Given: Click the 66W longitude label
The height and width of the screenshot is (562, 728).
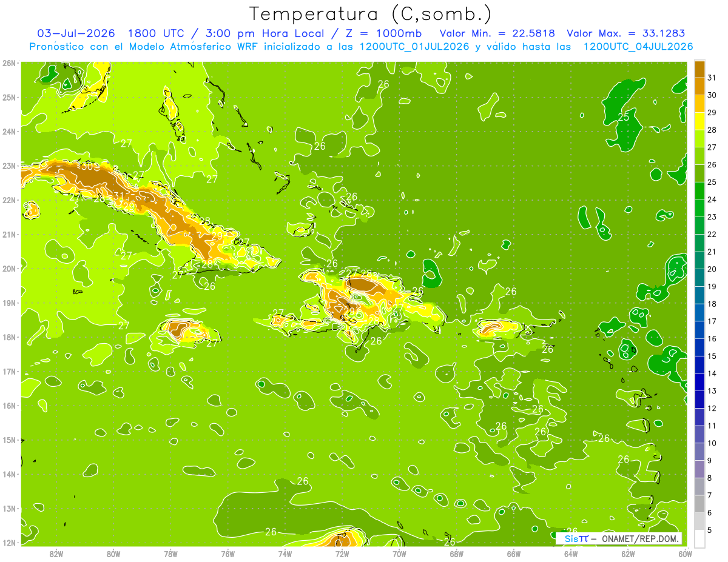Looking at the screenshot, I should coord(514,554).
